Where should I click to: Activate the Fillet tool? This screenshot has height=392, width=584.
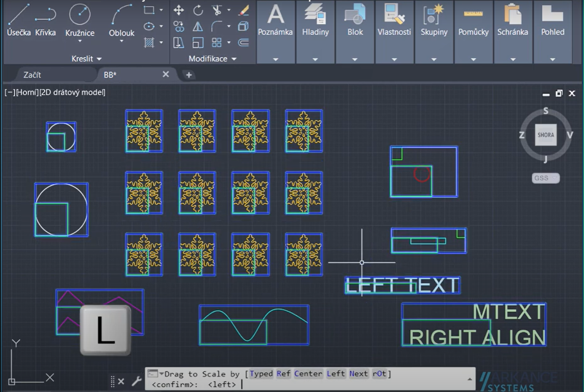pyautogui.click(x=217, y=27)
